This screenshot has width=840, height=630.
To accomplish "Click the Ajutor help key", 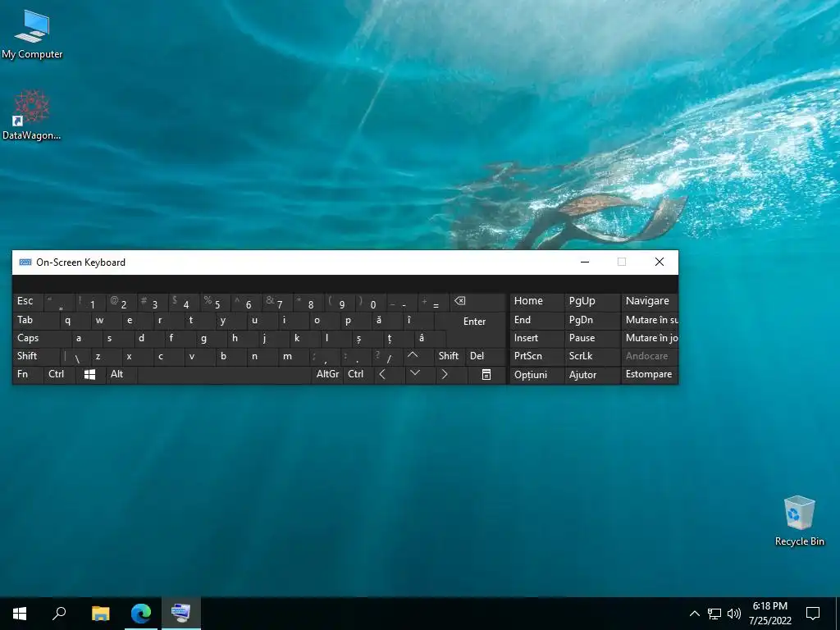I will point(591,374).
